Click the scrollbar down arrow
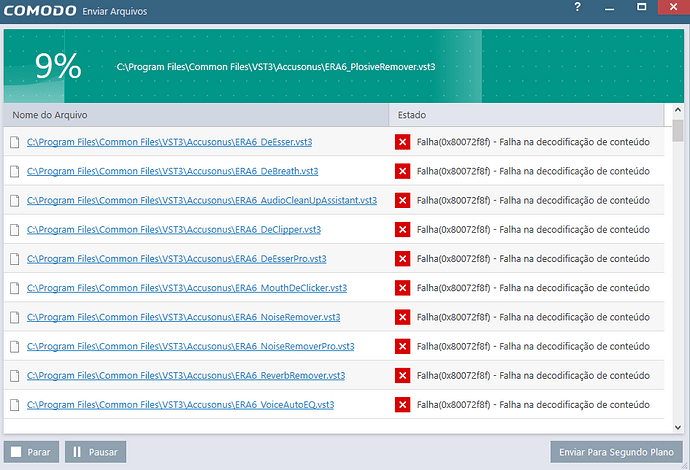The image size is (690, 470). point(678,427)
